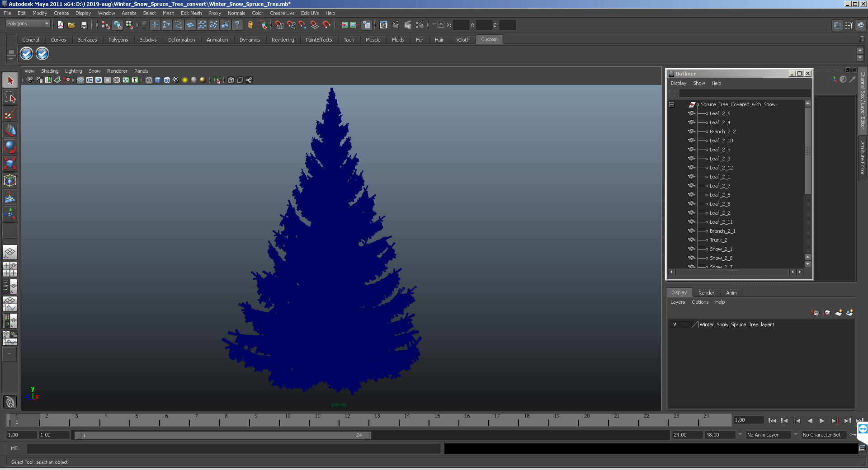868x470 pixels.
Task: Click the time slider at frame 12
Action: pyautogui.click(x=346, y=420)
